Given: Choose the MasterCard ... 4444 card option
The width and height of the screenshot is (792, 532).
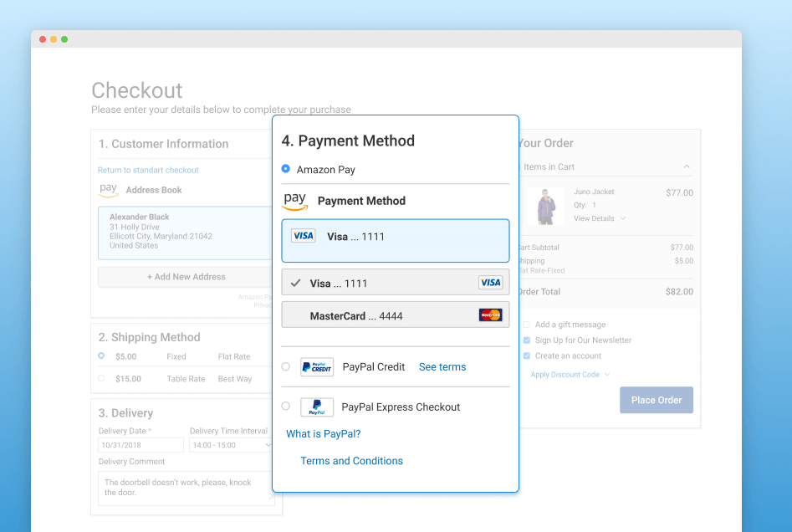Looking at the screenshot, I should pyautogui.click(x=396, y=315).
